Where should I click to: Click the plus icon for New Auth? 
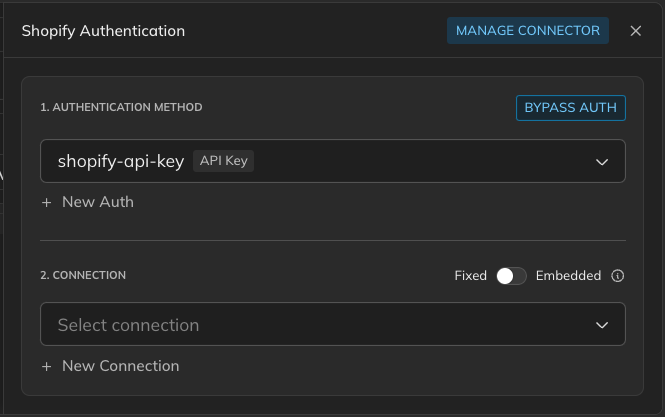point(46,202)
